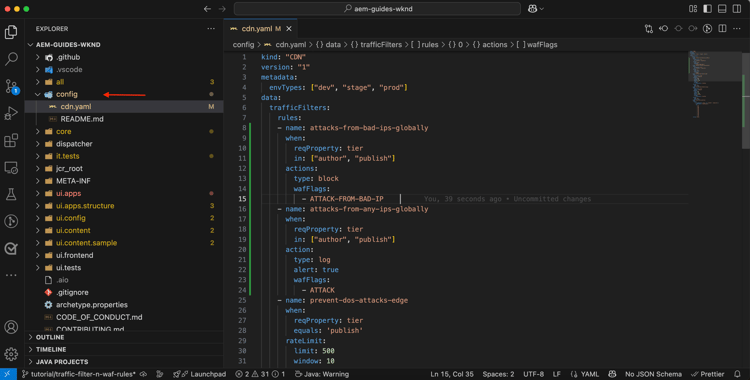Click Launchpad in the status bar
The height and width of the screenshot is (380, 750).
[199, 374]
